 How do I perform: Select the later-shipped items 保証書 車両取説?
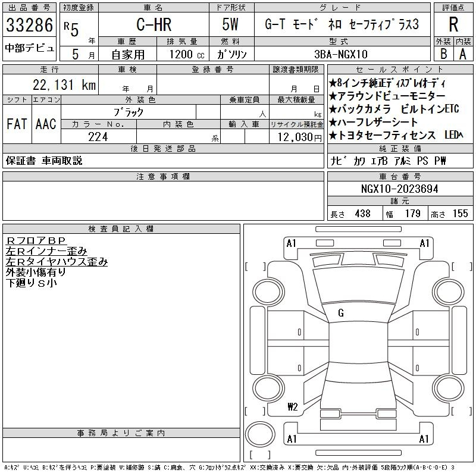[44, 161]
